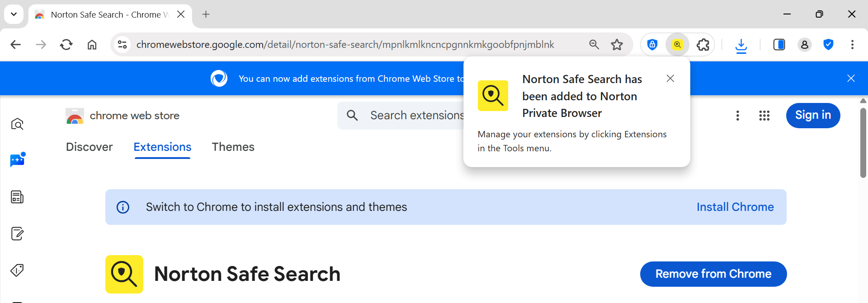Open the sidebar safe search icon
868x303 pixels.
(x=17, y=124)
